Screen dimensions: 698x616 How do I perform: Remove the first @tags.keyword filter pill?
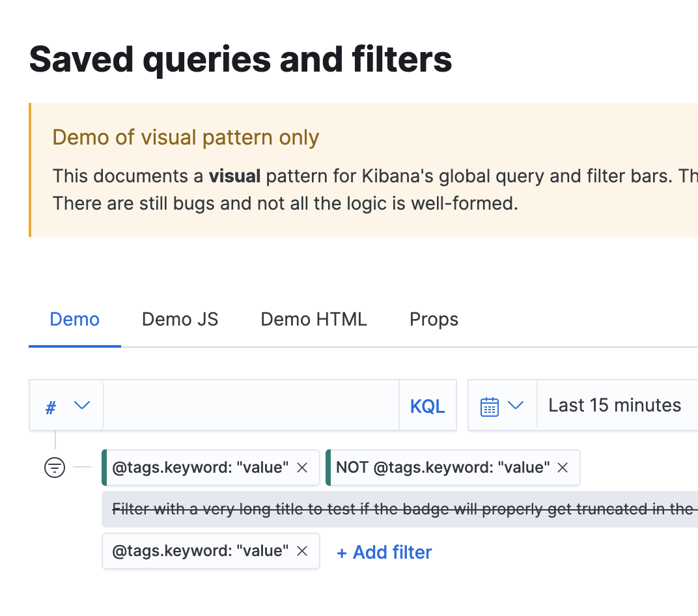tap(302, 468)
